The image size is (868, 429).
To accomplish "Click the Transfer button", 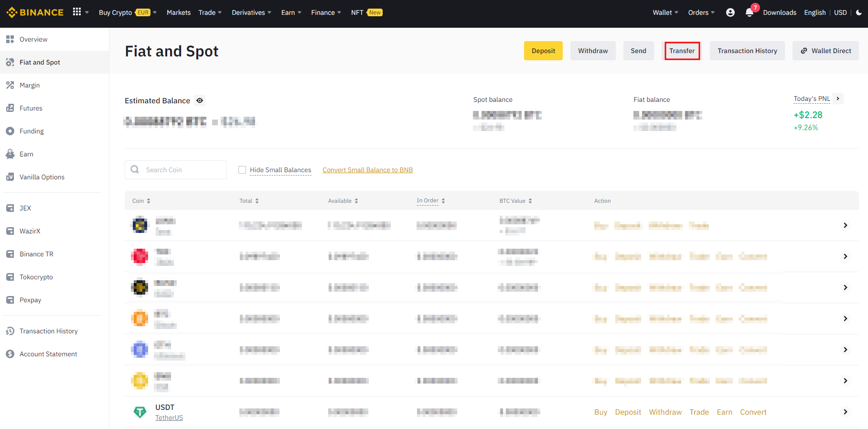I will tap(682, 51).
